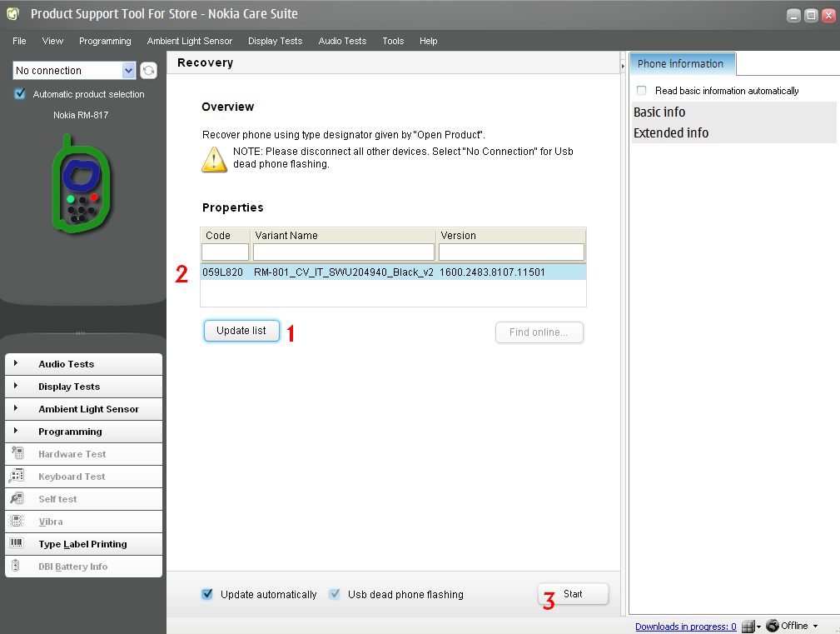This screenshot has height=634, width=840.
Task: Click the DBI Battery Info icon
Action: pos(16,566)
